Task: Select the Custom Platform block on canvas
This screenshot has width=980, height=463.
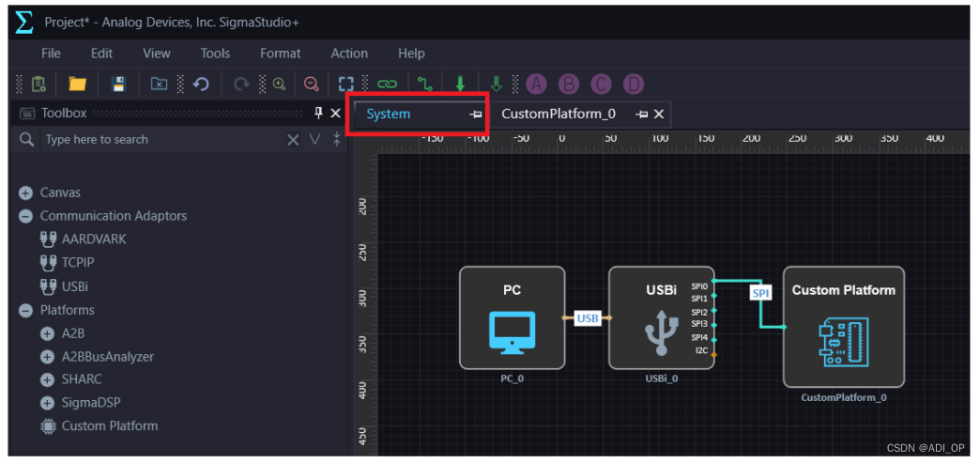Action: tap(844, 327)
